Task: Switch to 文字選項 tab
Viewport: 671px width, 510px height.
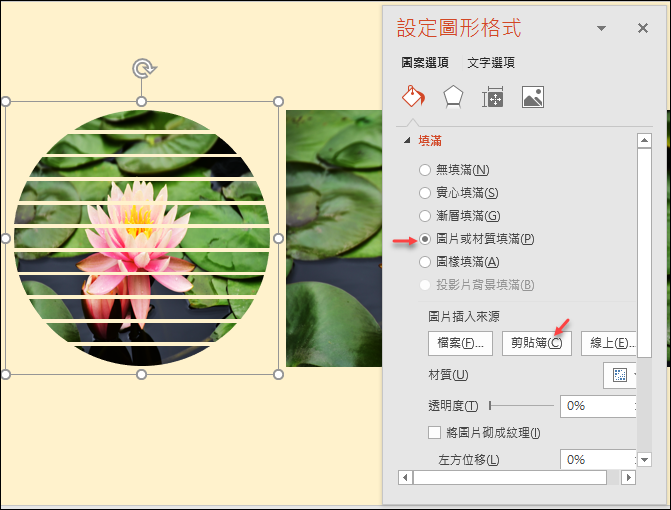Action: pyautogui.click(x=491, y=62)
